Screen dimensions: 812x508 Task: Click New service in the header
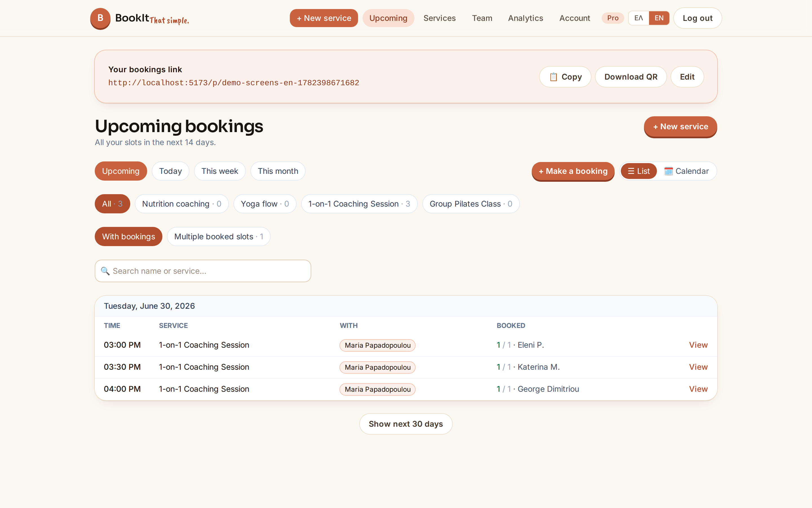(x=324, y=18)
